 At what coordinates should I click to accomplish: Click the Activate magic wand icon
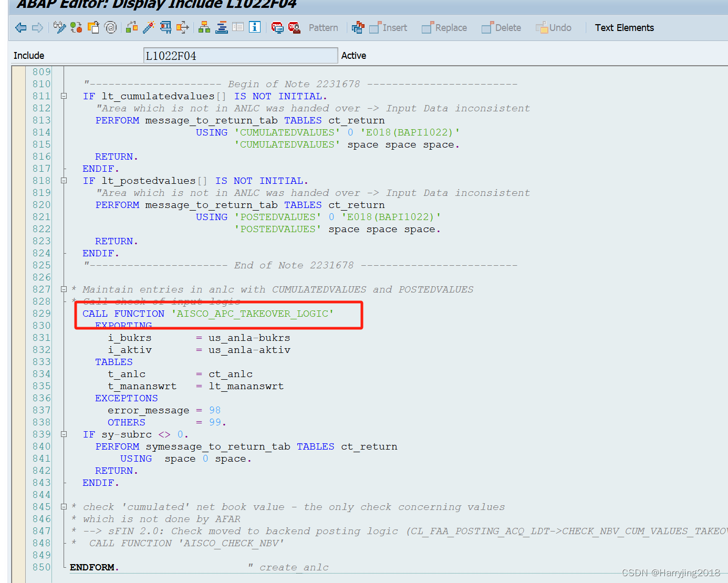coord(149,28)
